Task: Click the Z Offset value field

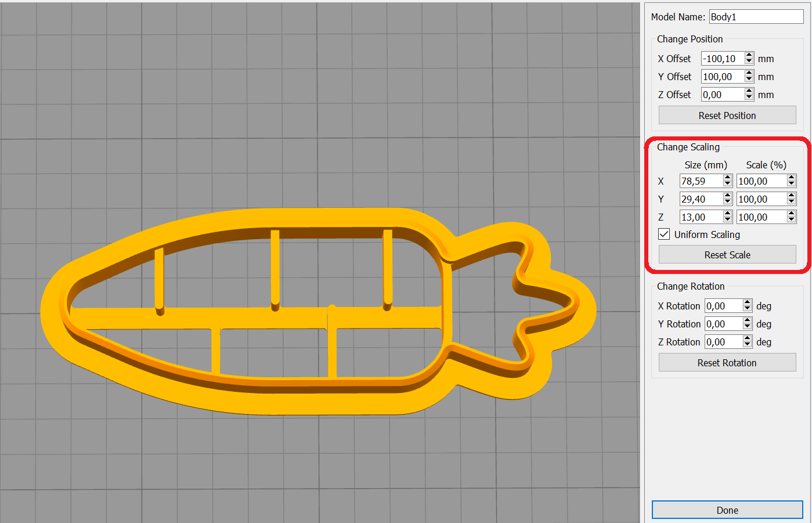Action: 722,95
